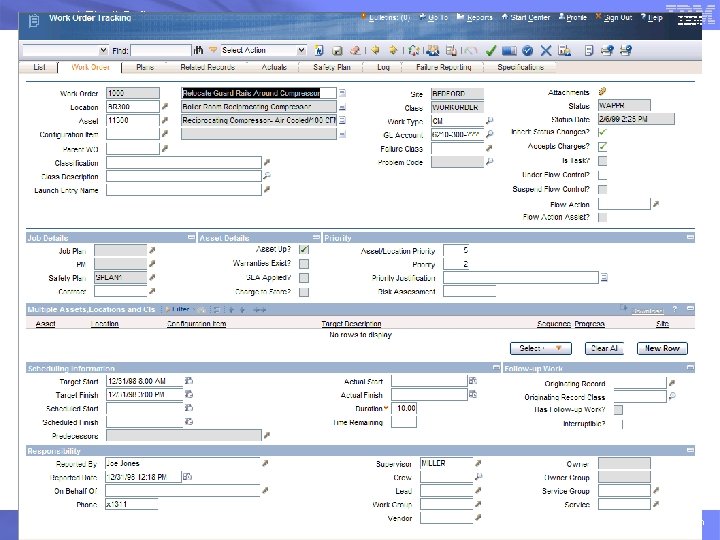The image size is (720, 540).
Task: Go to next record arrow icon
Action: (393, 50)
